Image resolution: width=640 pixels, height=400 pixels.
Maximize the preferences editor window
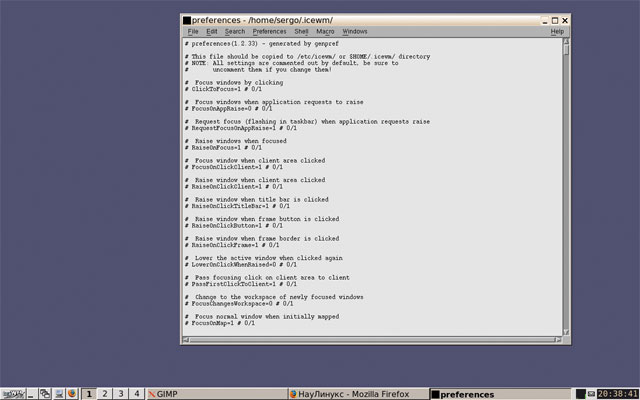point(555,20)
